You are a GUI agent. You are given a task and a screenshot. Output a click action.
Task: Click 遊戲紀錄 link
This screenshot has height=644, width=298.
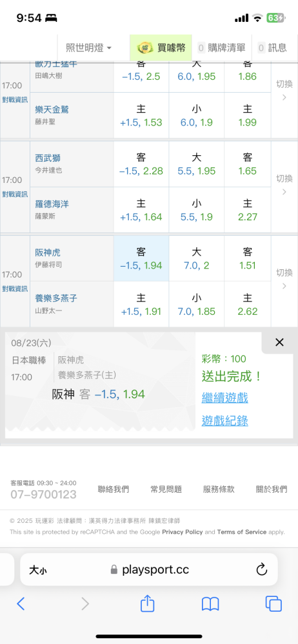click(x=224, y=421)
